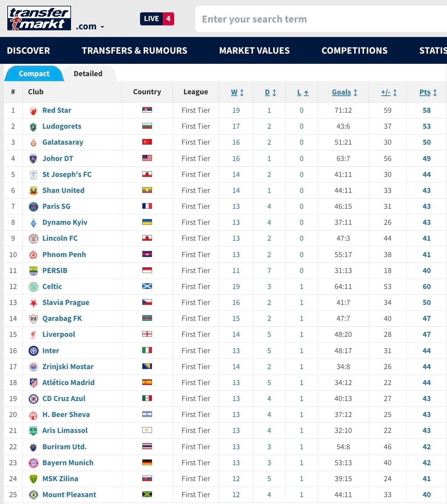Image resolution: width=447 pixels, height=504 pixels.
Task: Switch to the Detailed tab
Action: pos(88,74)
